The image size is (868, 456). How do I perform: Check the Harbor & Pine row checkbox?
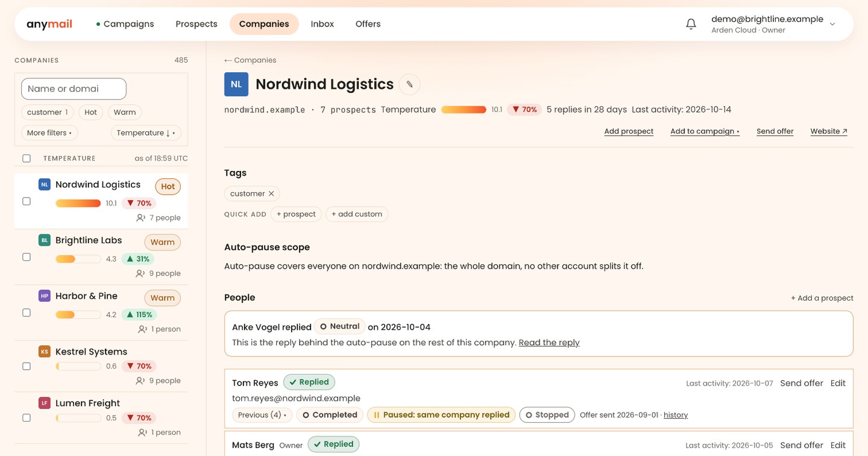point(27,313)
